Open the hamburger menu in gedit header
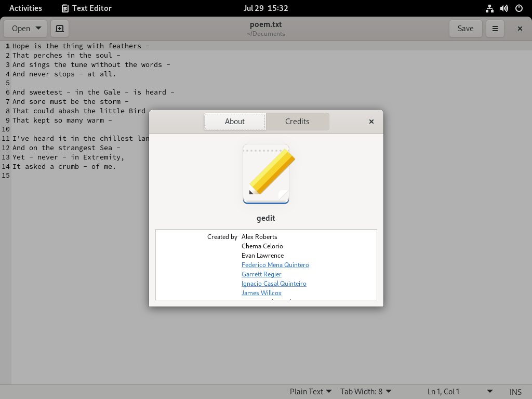This screenshot has height=399, width=532. click(495, 29)
